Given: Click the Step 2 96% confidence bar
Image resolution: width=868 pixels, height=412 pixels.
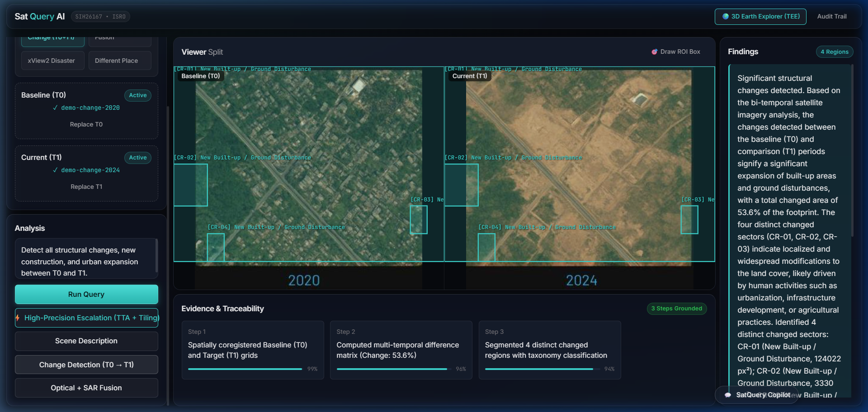Looking at the screenshot, I should coord(394,369).
